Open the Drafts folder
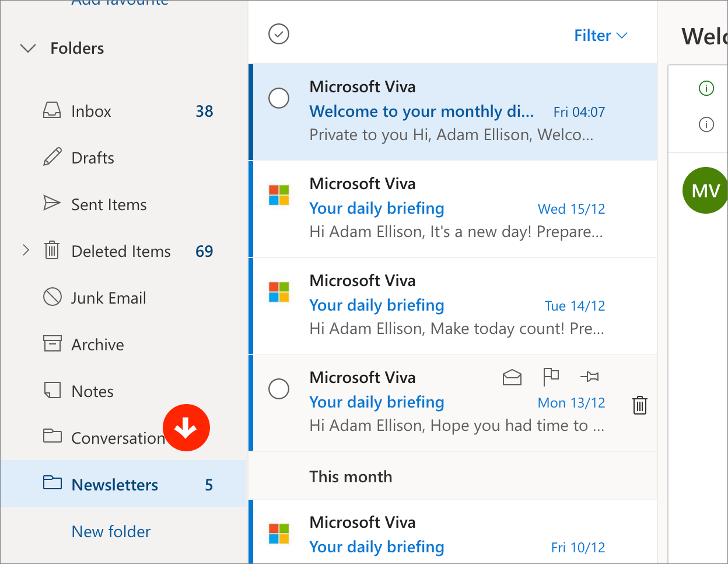The height and width of the screenshot is (564, 728). tap(123, 158)
